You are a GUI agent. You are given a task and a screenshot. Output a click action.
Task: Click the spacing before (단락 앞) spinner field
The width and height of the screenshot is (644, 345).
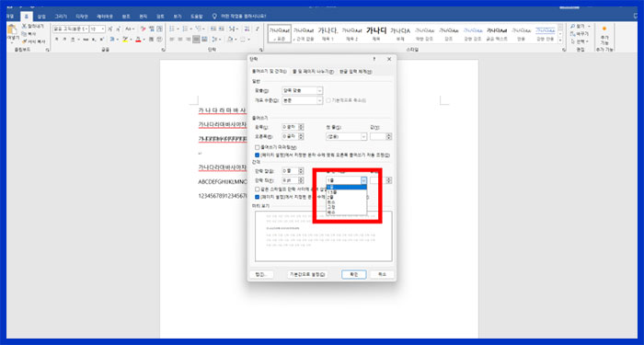pyautogui.click(x=293, y=171)
